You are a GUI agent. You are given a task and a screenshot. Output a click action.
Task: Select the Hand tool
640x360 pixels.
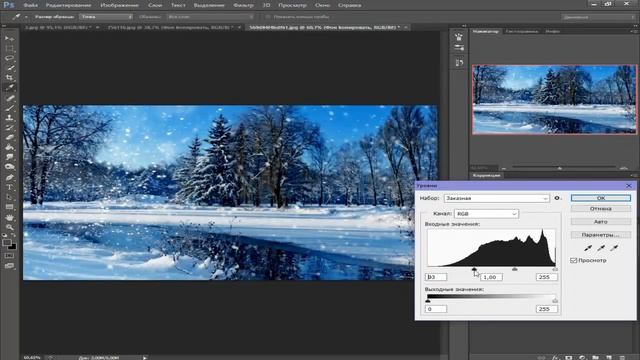pyautogui.click(x=9, y=218)
